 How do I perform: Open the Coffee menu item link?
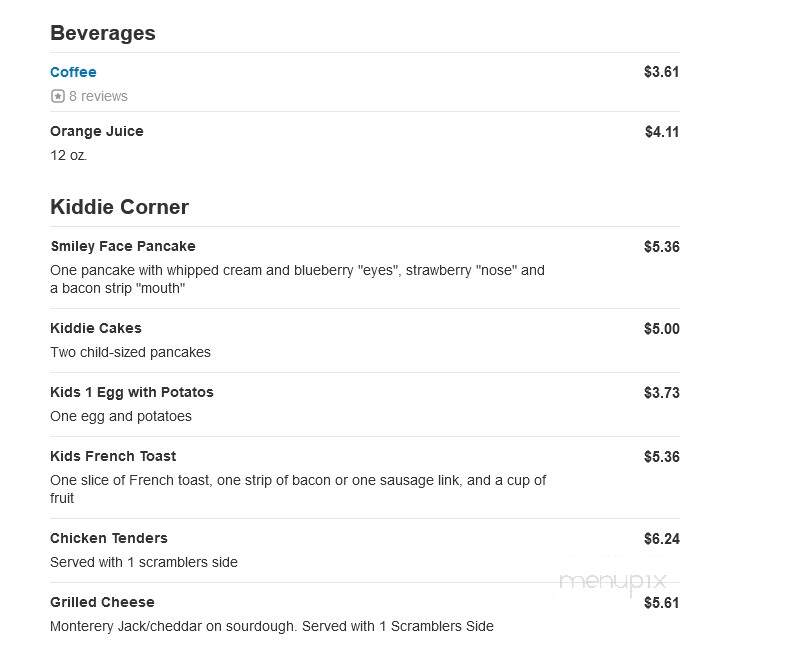pyautogui.click(x=73, y=72)
